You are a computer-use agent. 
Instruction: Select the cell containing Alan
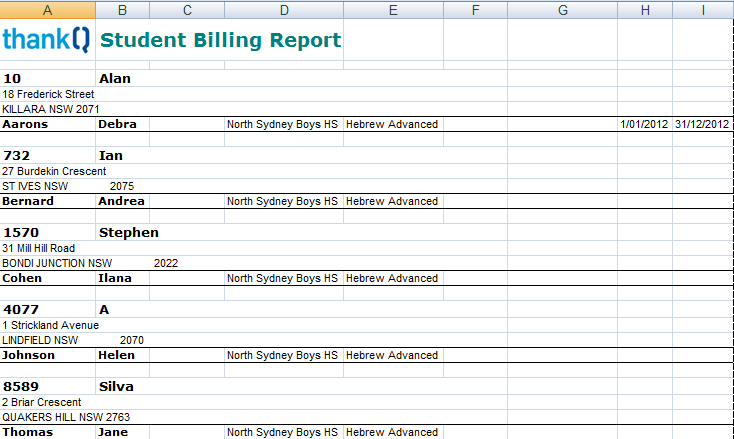115,78
